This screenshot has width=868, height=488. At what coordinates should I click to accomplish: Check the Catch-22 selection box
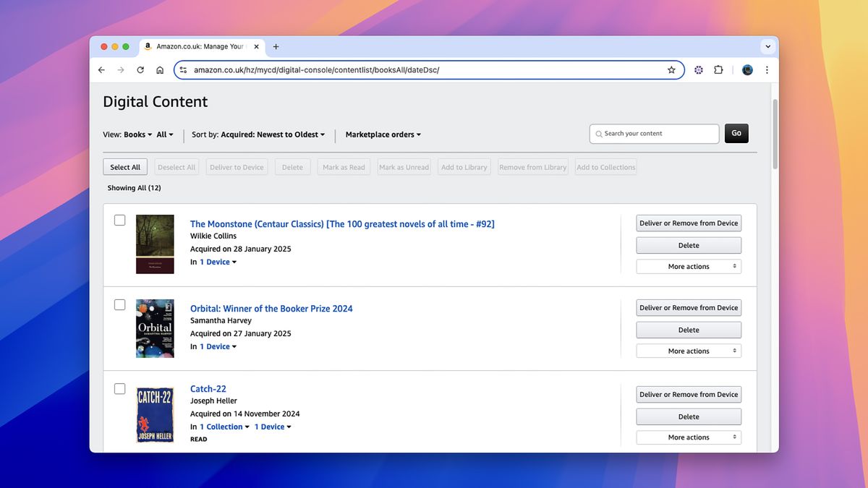click(x=119, y=388)
